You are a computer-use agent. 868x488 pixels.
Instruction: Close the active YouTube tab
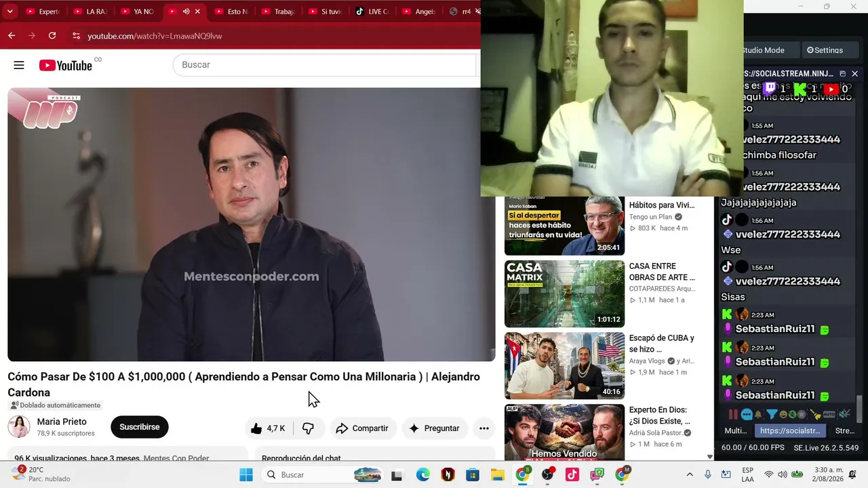tap(197, 12)
